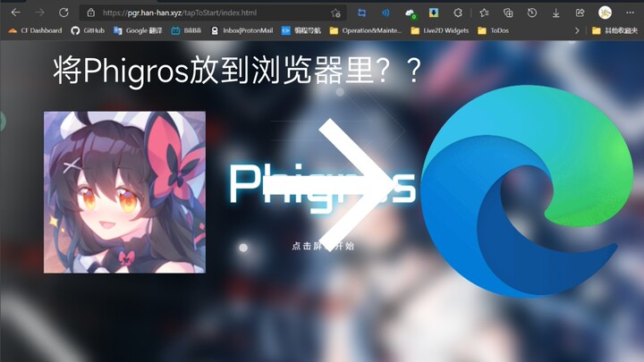
Task: Reload the page with the refresh icon
Action: [64, 13]
